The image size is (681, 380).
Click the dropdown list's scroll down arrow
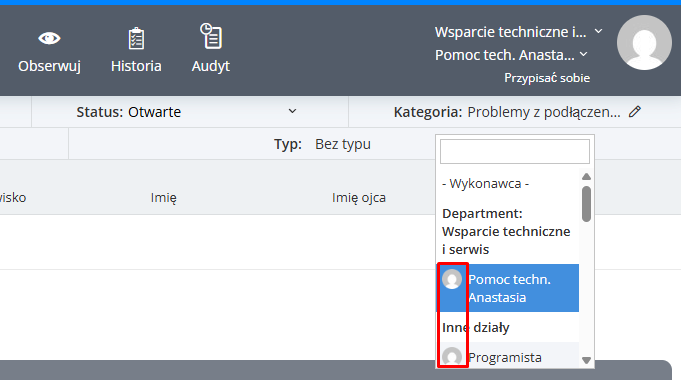(586, 360)
